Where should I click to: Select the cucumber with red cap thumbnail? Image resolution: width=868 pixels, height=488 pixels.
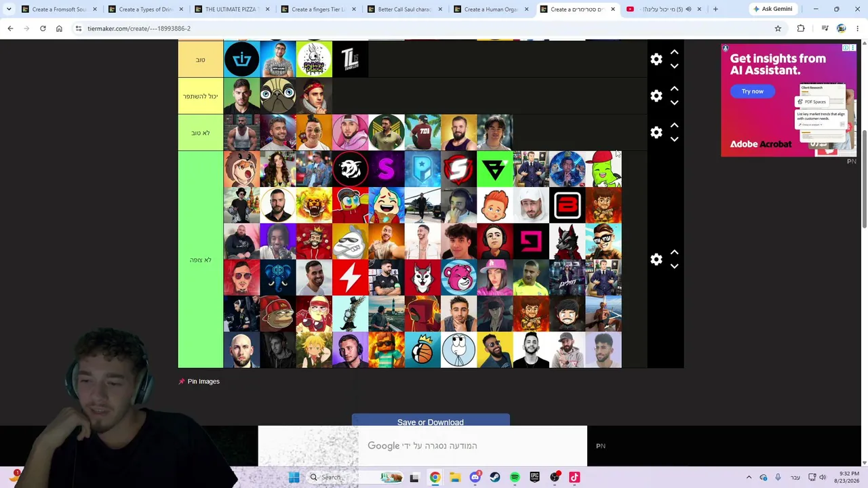pyautogui.click(x=604, y=169)
